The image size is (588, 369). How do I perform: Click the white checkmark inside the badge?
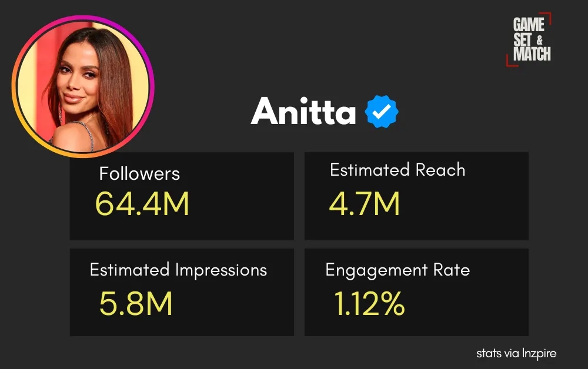pos(382,112)
